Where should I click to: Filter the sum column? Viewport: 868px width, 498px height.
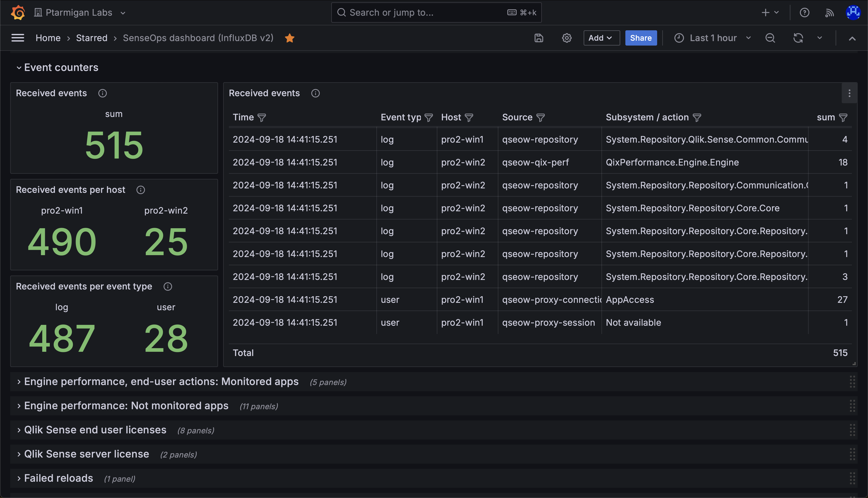point(843,118)
